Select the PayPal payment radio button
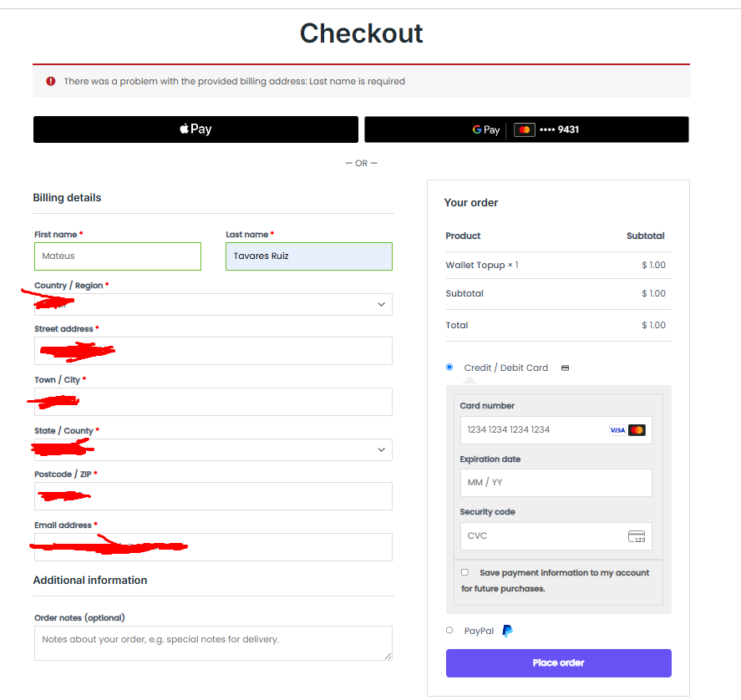 pos(449,630)
